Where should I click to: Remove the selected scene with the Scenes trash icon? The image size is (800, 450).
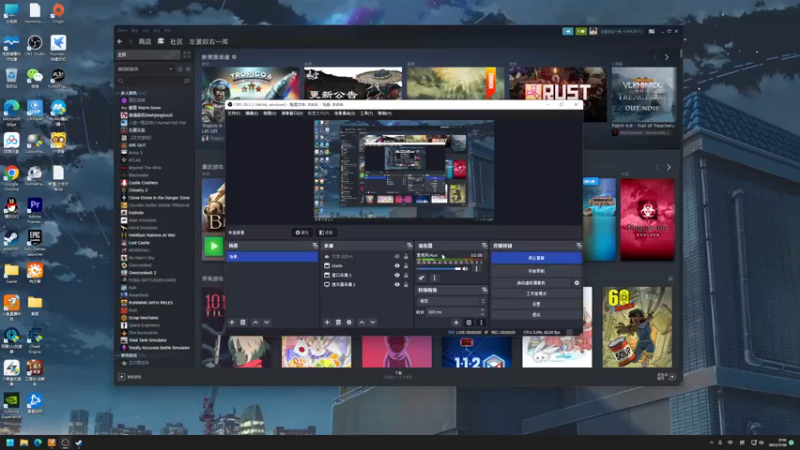[x=243, y=322]
